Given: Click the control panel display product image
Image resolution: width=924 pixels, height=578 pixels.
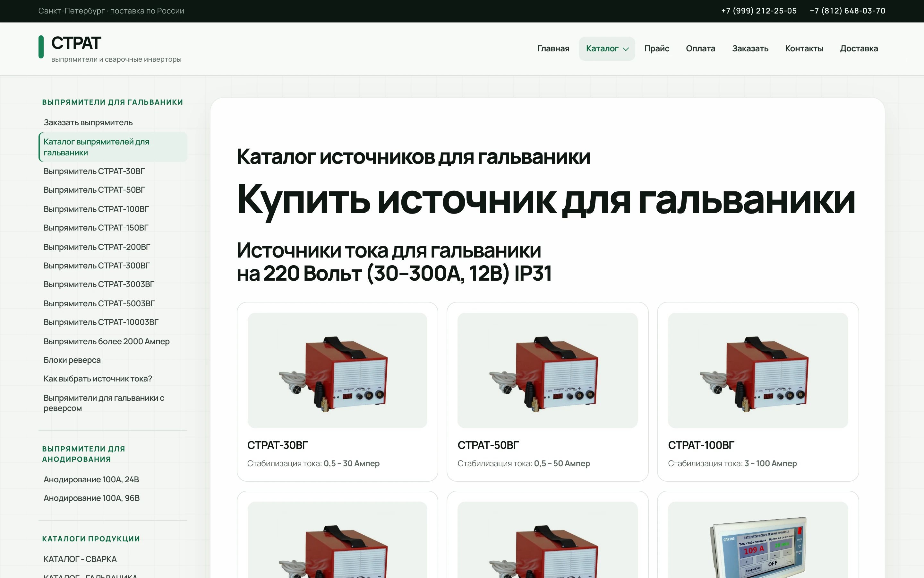Looking at the screenshot, I should [758, 540].
